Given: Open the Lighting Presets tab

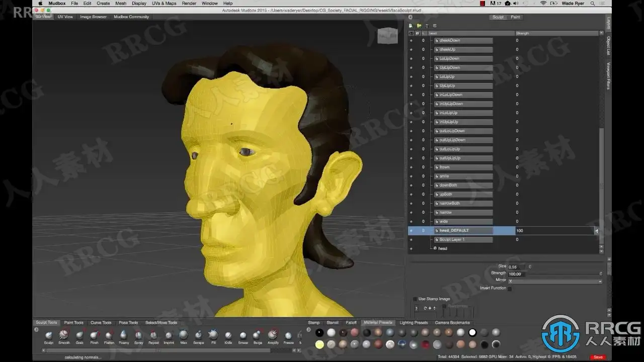Looking at the screenshot, I should tap(414, 323).
